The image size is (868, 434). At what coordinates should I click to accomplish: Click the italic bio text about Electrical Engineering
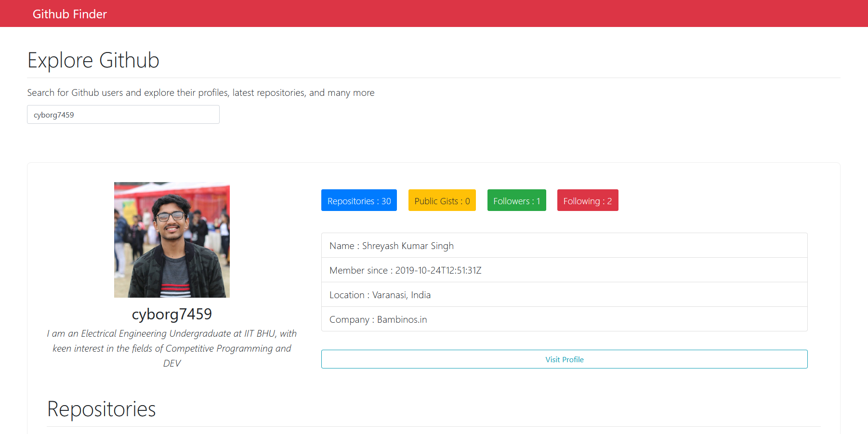pyautogui.click(x=171, y=348)
